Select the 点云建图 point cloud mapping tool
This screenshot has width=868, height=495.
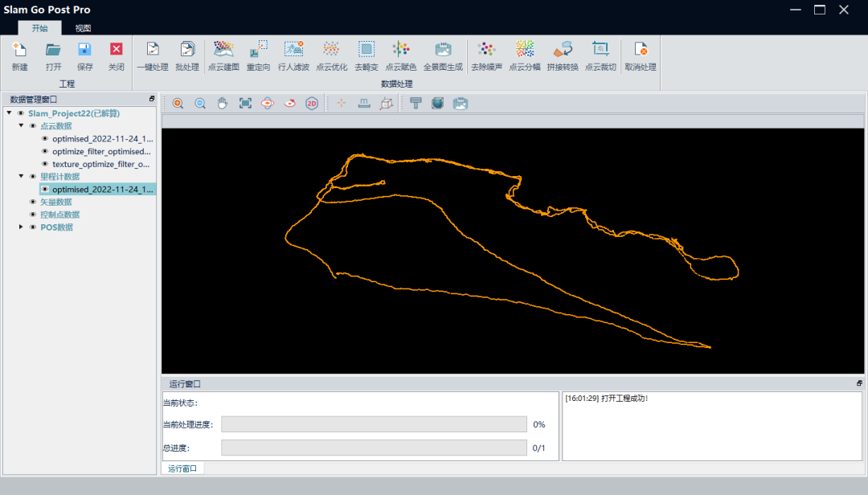click(x=223, y=50)
